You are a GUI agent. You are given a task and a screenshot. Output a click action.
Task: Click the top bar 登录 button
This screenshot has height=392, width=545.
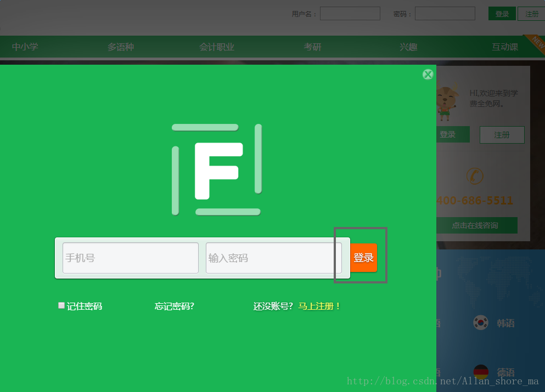coord(502,14)
